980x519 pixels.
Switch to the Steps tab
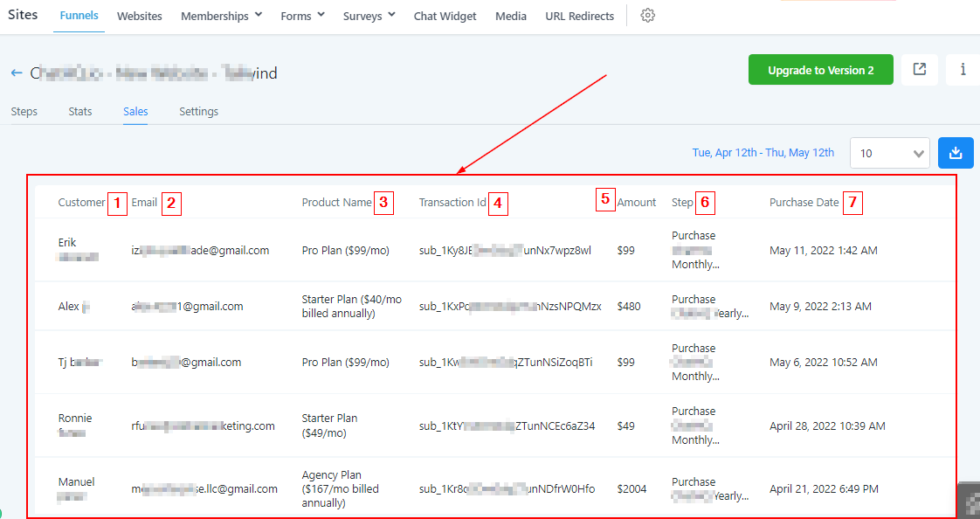[24, 112]
